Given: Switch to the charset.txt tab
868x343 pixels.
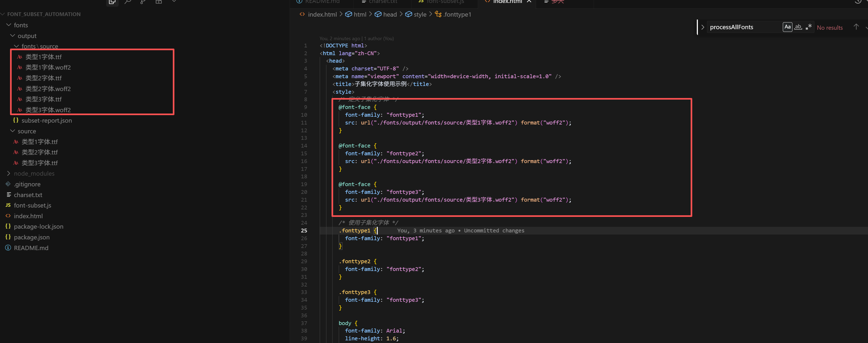Looking at the screenshot, I should [x=383, y=2].
